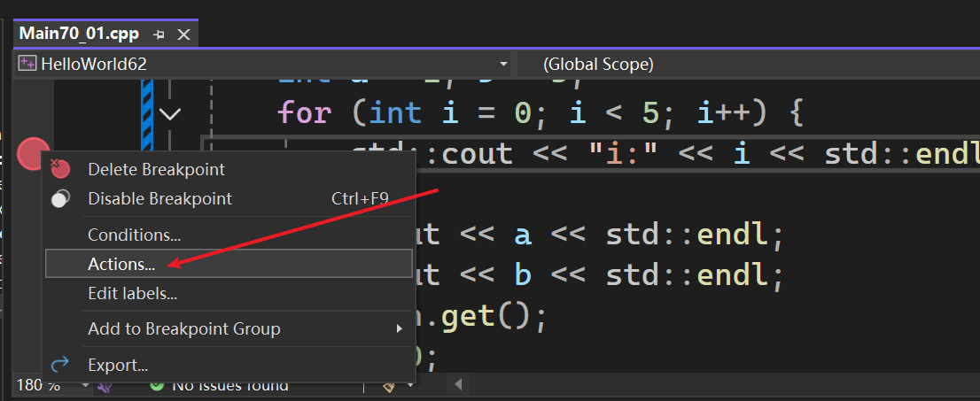
Task: Click the green No issues found checkmark
Action: [x=157, y=386]
